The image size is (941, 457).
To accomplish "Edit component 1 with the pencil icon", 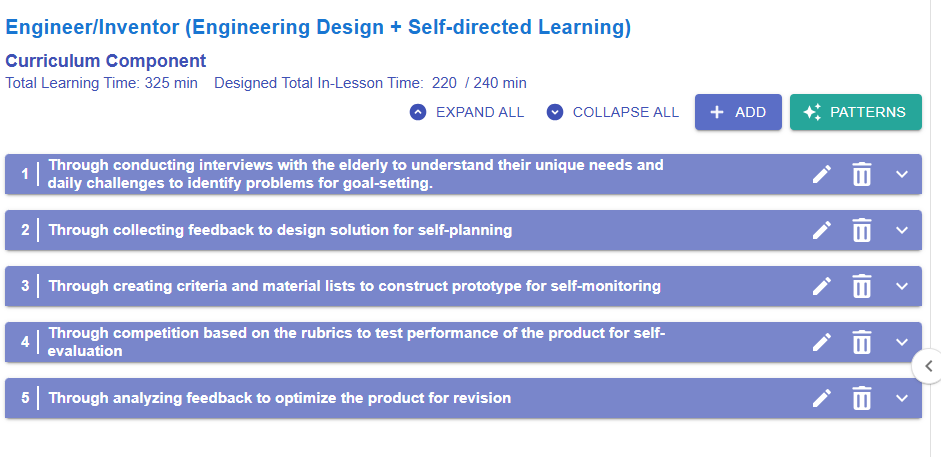I will pos(822,175).
